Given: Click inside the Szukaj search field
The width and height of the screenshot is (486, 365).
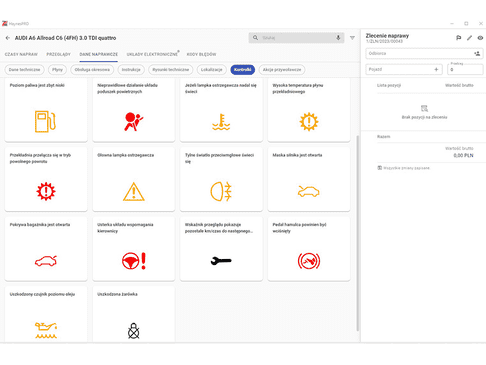Looking at the screenshot, I should coord(296,38).
